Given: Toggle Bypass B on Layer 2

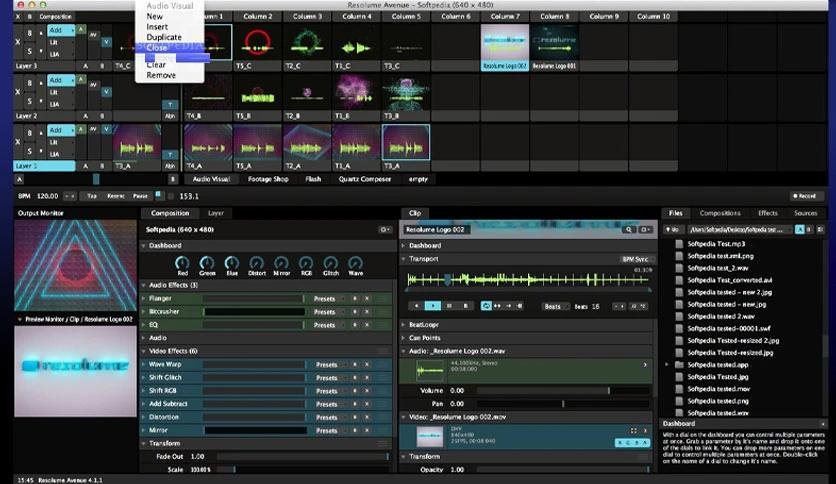Looking at the screenshot, I should pos(29,83).
